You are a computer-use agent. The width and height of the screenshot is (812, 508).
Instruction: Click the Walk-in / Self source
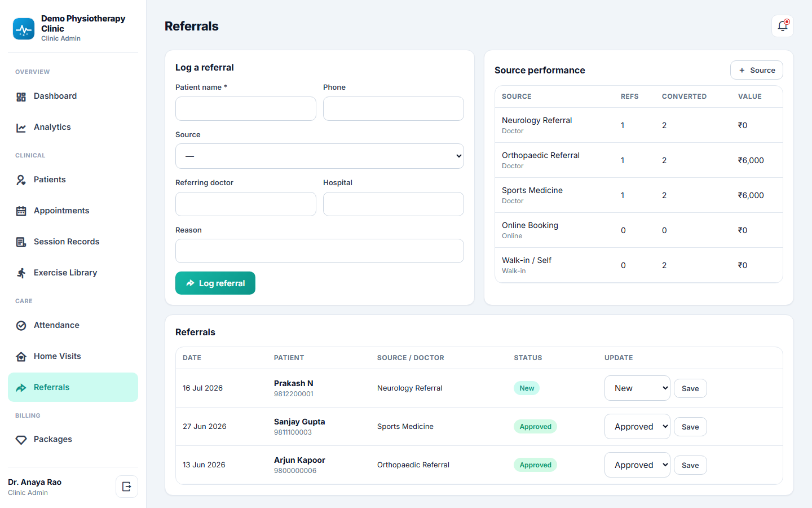pyautogui.click(x=527, y=260)
